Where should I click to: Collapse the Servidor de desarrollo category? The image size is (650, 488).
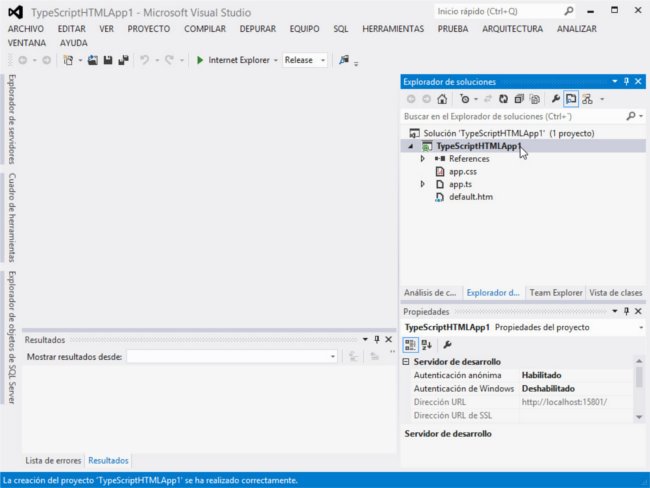click(406, 362)
